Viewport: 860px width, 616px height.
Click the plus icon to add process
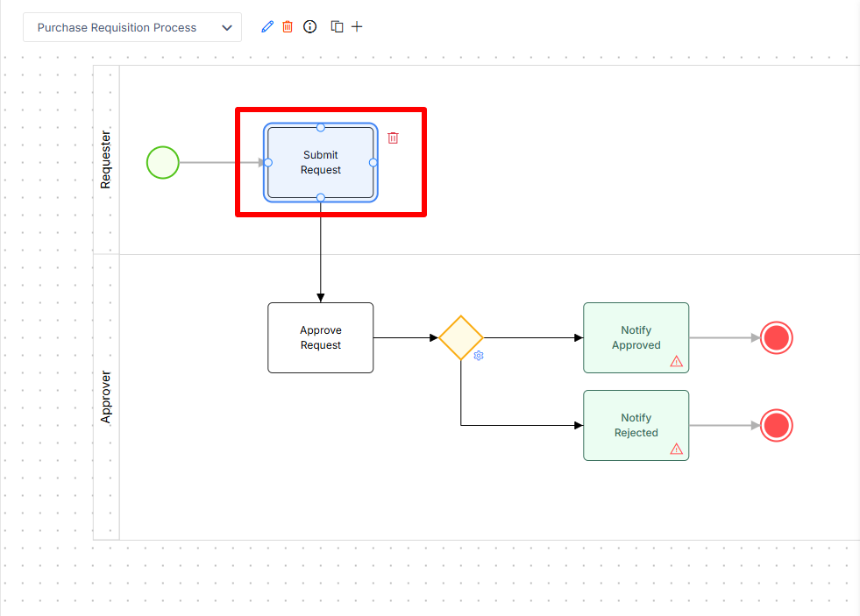point(357,27)
